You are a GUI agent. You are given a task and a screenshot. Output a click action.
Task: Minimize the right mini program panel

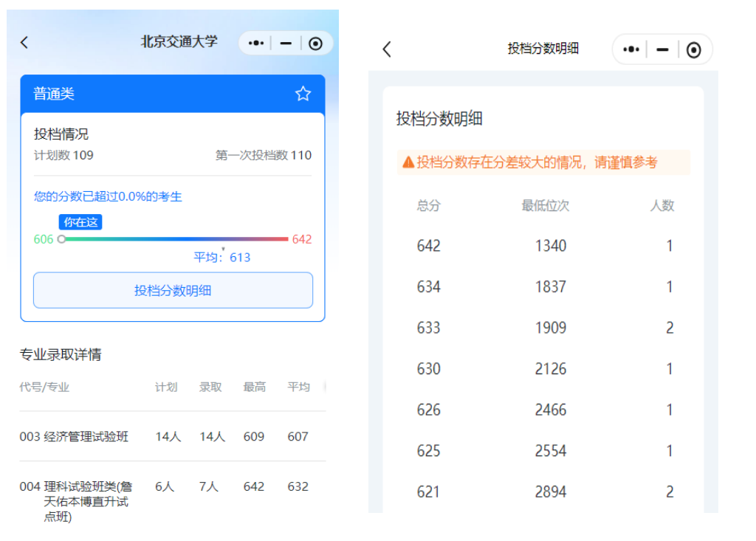point(662,49)
